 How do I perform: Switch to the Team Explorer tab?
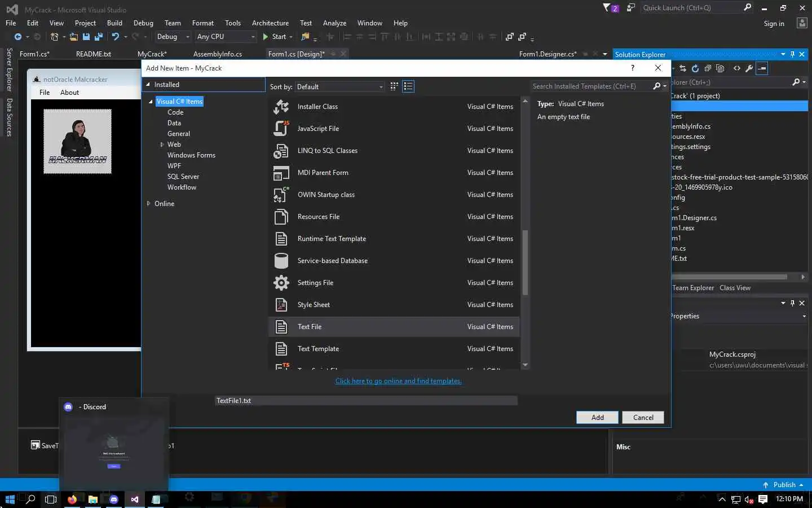[693, 288]
